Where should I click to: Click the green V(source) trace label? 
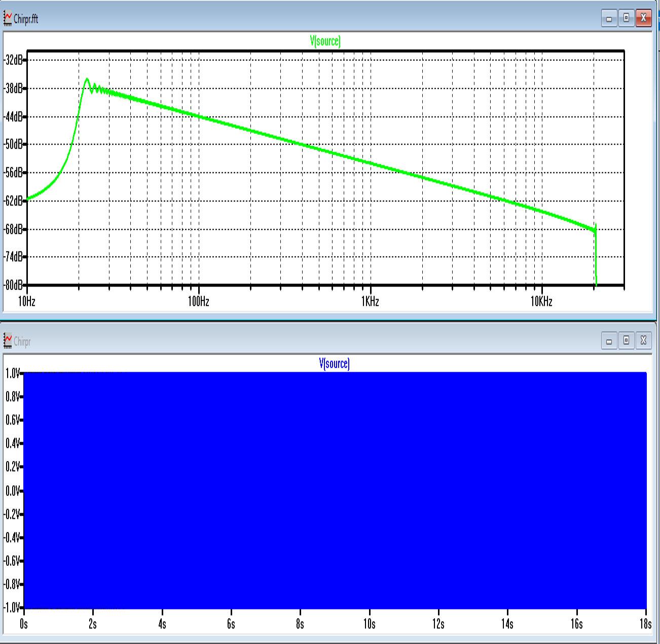click(x=325, y=41)
